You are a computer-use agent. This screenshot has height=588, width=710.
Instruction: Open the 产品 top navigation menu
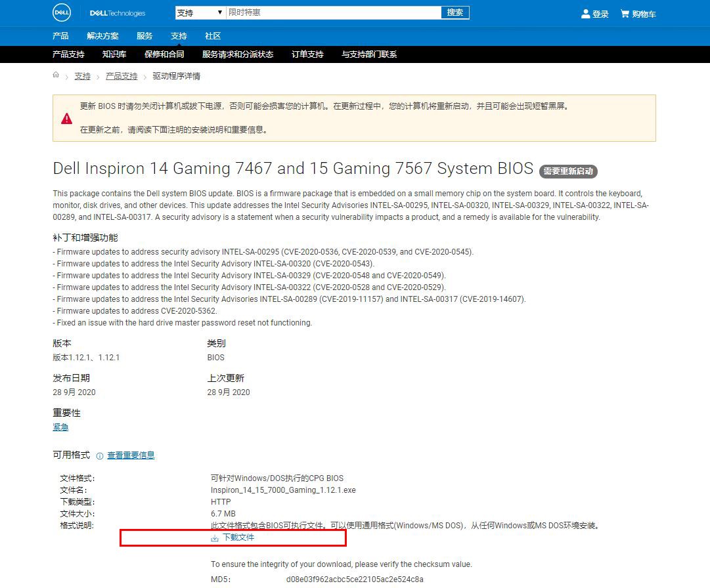(60, 36)
